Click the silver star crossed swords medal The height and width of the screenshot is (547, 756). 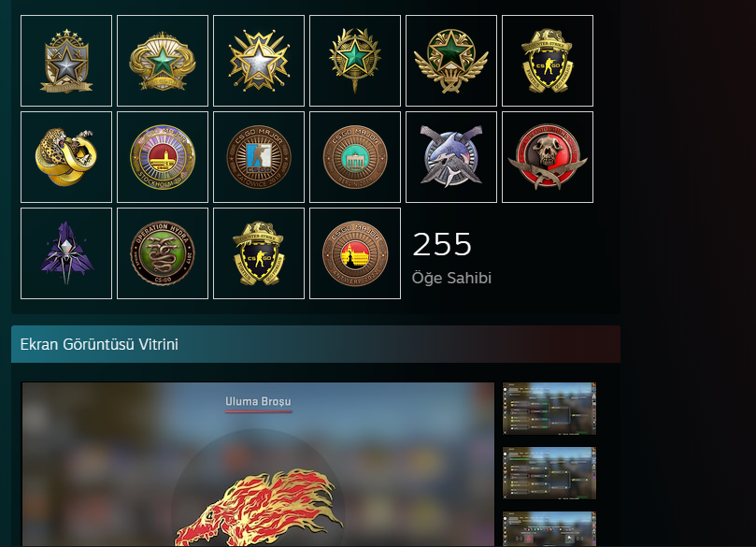tap(259, 61)
